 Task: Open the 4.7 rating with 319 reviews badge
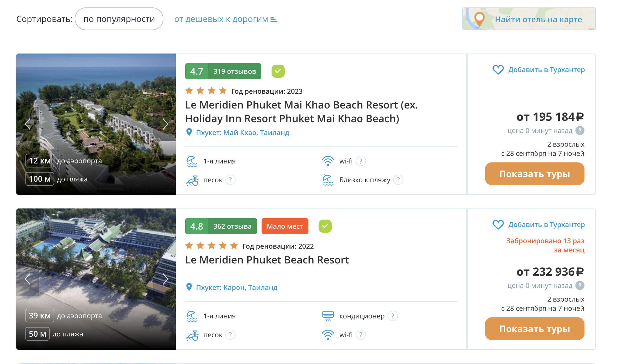click(223, 71)
